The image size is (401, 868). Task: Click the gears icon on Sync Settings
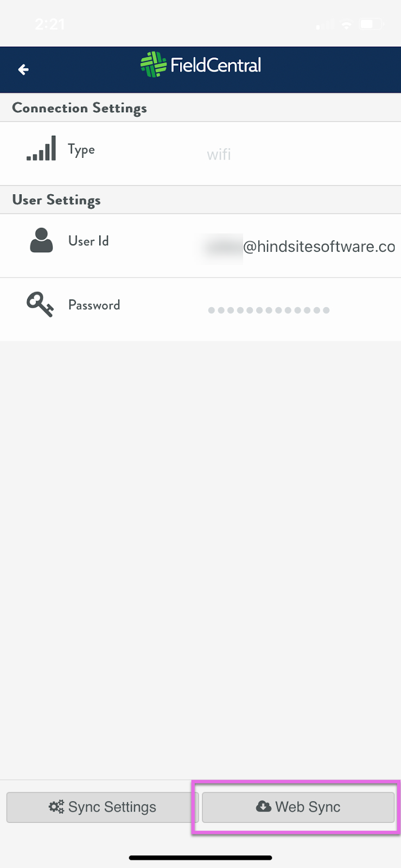point(56,807)
